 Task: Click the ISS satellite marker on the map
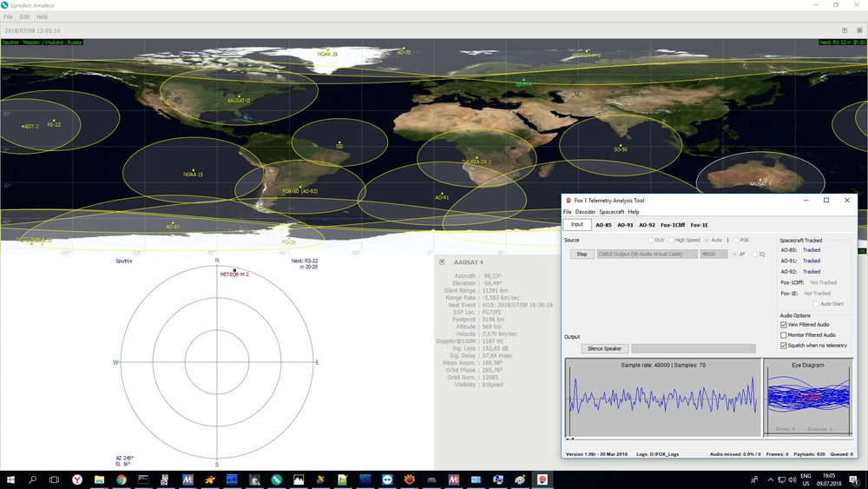tap(339, 142)
